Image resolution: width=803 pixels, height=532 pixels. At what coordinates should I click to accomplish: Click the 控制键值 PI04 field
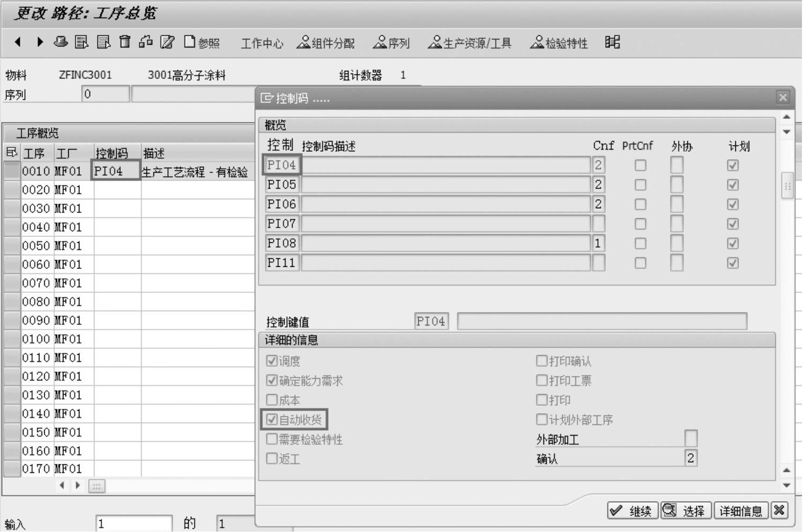tap(432, 321)
